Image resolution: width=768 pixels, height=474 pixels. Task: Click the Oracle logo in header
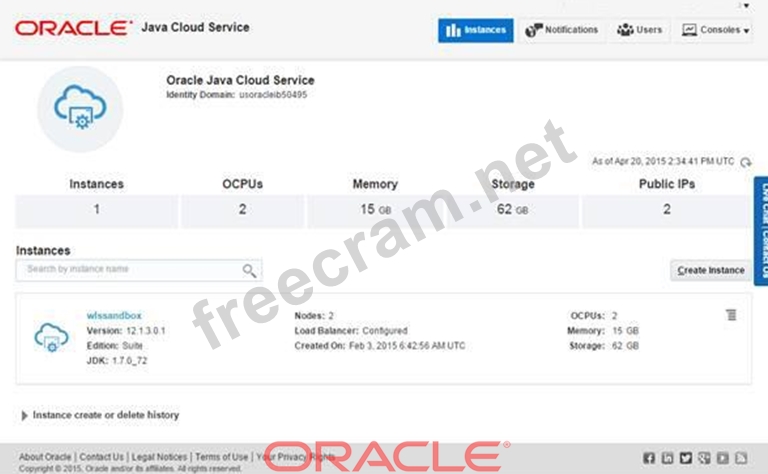pyautogui.click(x=73, y=28)
